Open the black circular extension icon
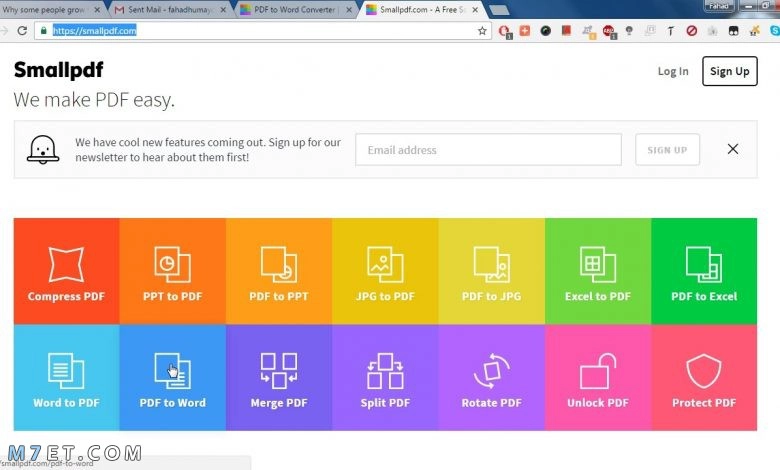The height and width of the screenshot is (470, 780). [546, 31]
